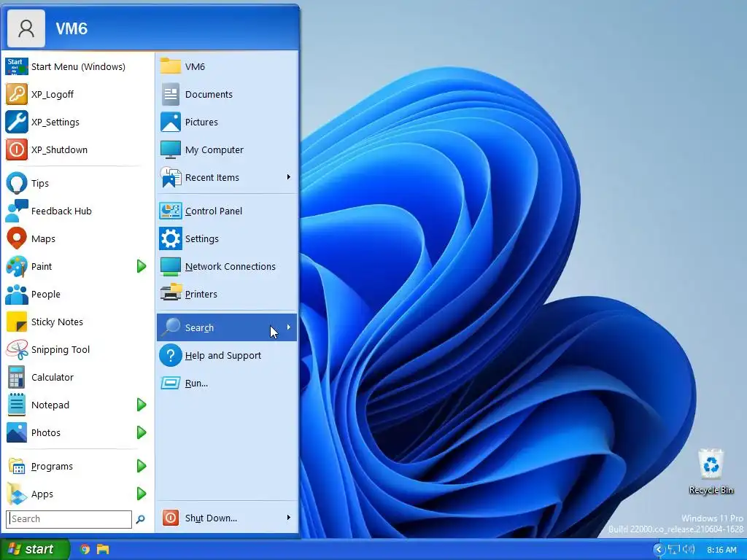
Task: Click the Documents label
Action: pyautogui.click(x=209, y=94)
